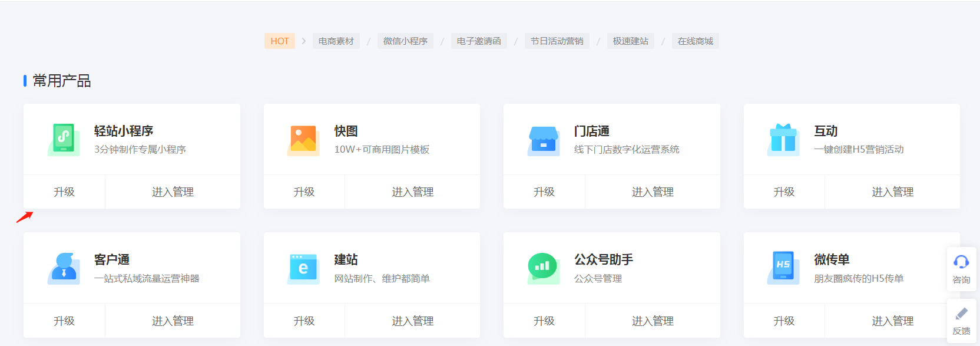Click 升级 under 微传单
The height and width of the screenshot is (346, 980).
tap(784, 321)
